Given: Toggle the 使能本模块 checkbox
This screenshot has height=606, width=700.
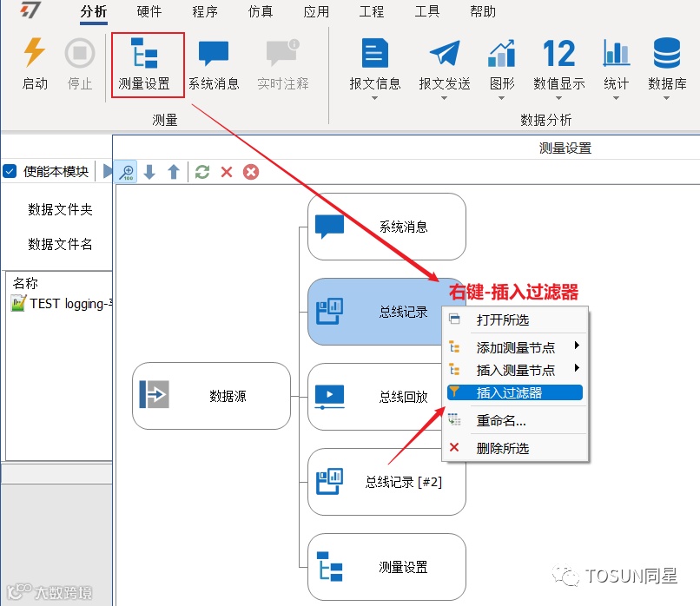Looking at the screenshot, I should [10, 171].
